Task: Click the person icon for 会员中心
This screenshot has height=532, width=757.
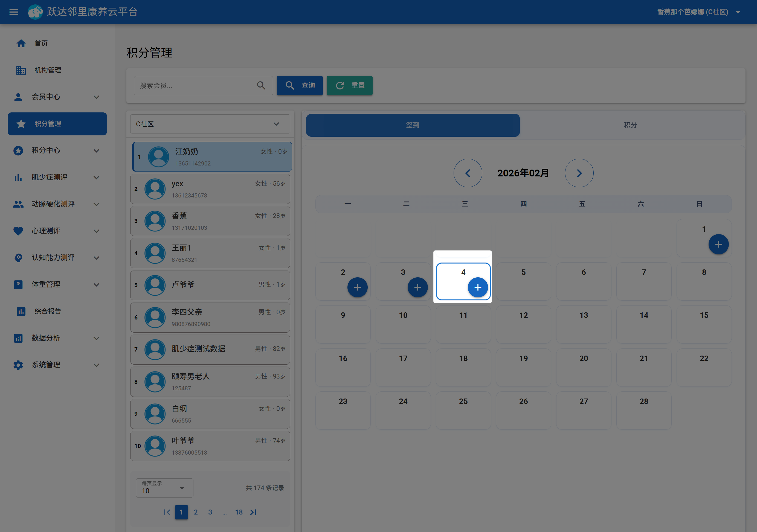Action: 18,97
